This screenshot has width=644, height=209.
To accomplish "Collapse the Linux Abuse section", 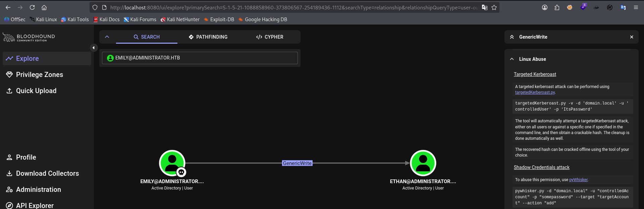I will point(512,59).
